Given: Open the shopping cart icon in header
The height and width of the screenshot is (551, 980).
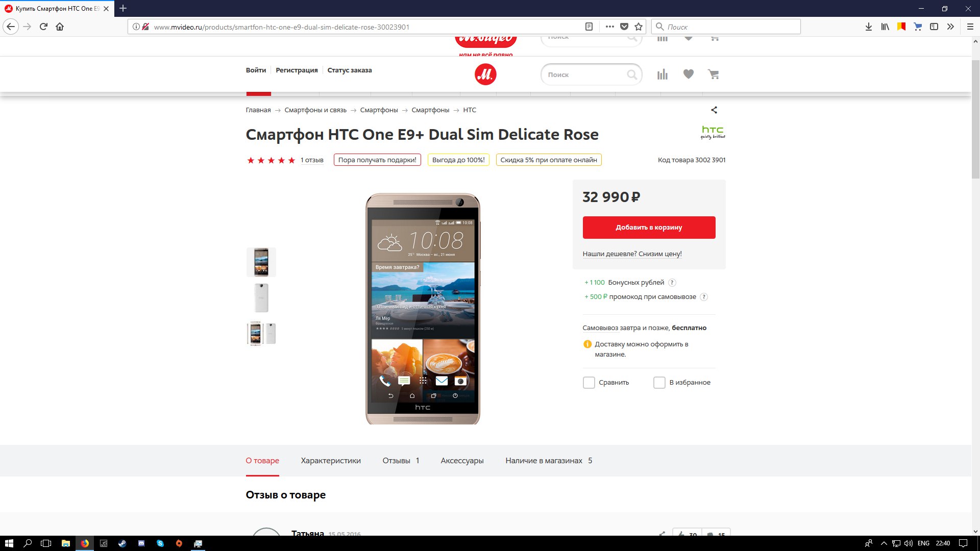Looking at the screenshot, I should tap(714, 74).
